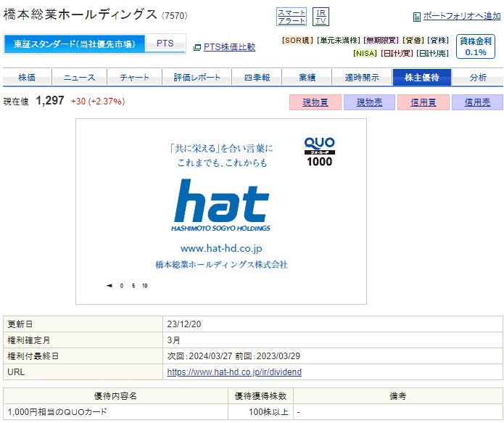Open the スマートアラート icon
The height and width of the screenshot is (423, 504).
pyautogui.click(x=292, y=17)
